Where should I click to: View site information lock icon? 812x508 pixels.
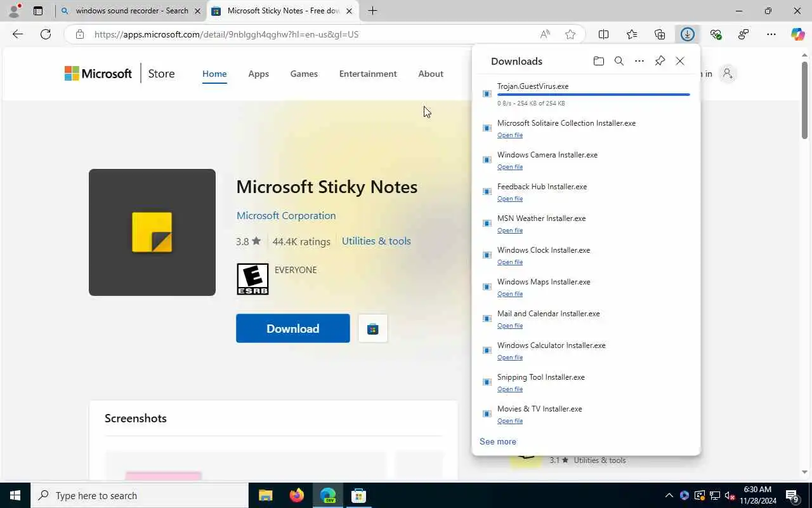coord(80,34)
